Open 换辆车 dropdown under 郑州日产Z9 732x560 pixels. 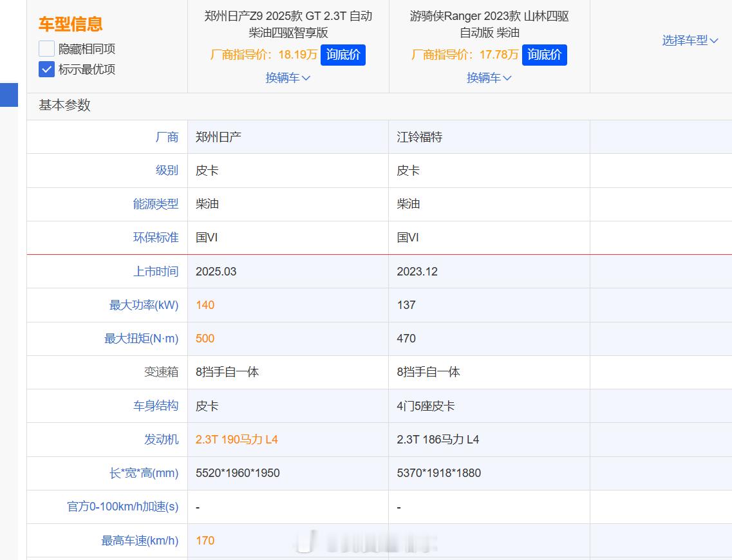coord(288,78)
